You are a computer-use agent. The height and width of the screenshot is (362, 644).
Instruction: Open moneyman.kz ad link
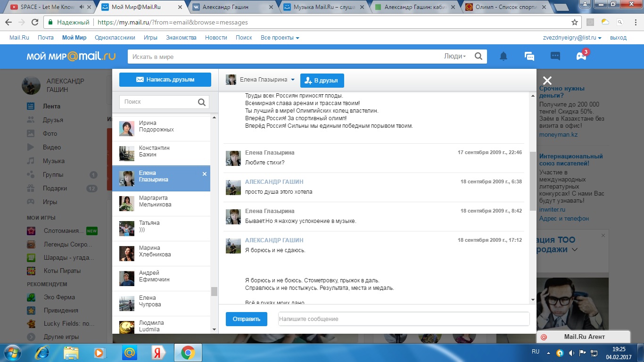[558, 135]
